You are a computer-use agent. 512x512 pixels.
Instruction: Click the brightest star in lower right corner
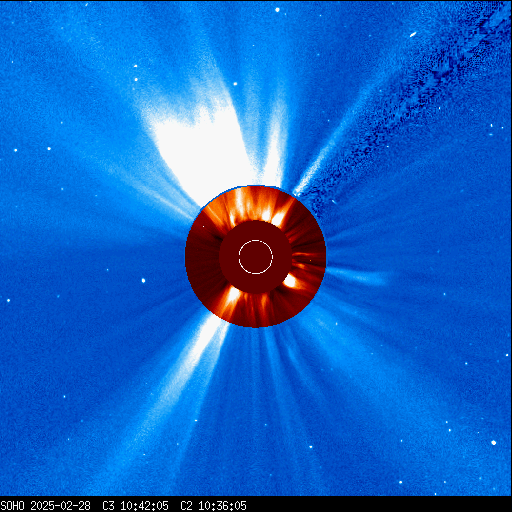point(494,443)
